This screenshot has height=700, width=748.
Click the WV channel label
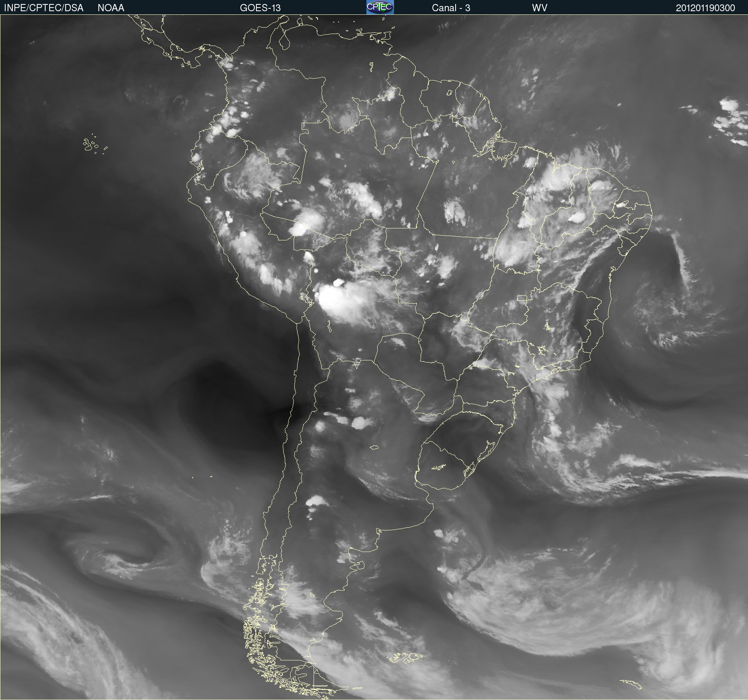point(540,8)
